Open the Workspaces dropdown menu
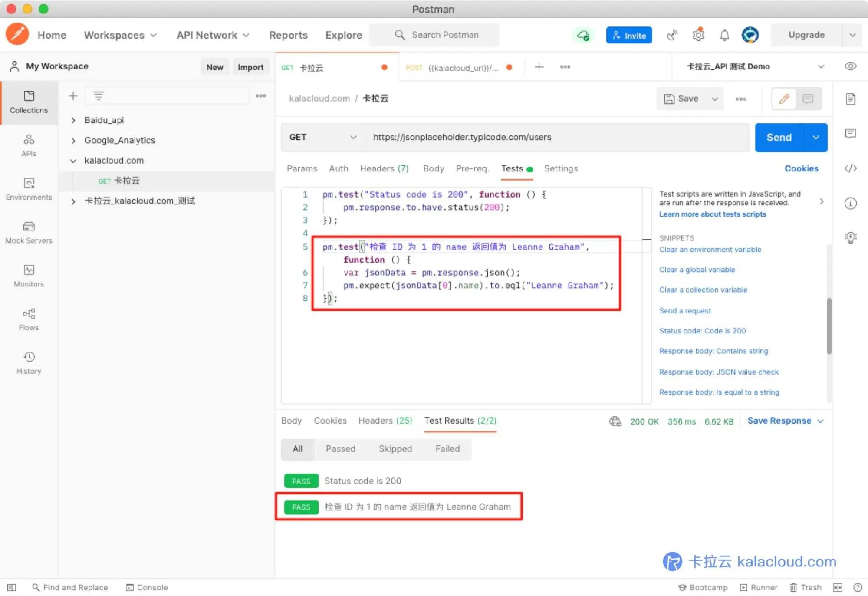 120,35
